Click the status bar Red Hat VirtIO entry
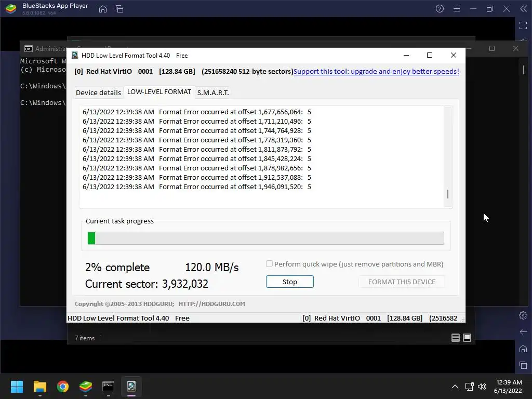Viewport: 532px width, 399px height. tap(380, 318)
